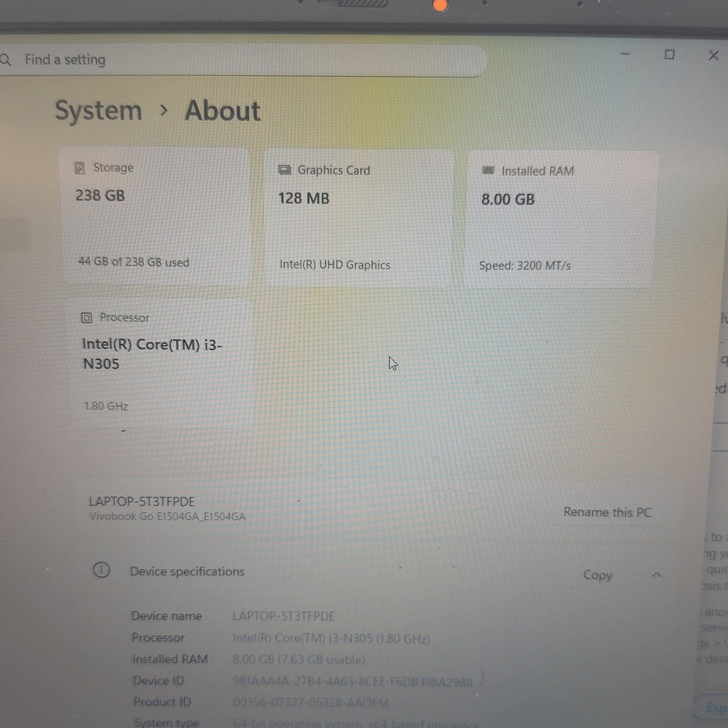Click the 'Speed: 3200 MT/s' text
The height and width of the screenshot is (728, 728).
coord(525,266)
